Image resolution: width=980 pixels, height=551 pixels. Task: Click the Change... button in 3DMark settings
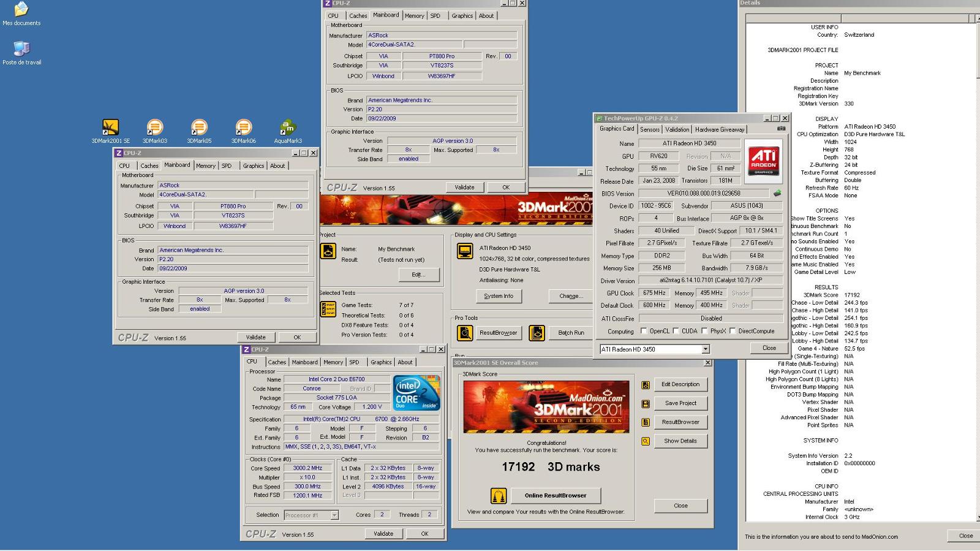(x=571, y=296)
